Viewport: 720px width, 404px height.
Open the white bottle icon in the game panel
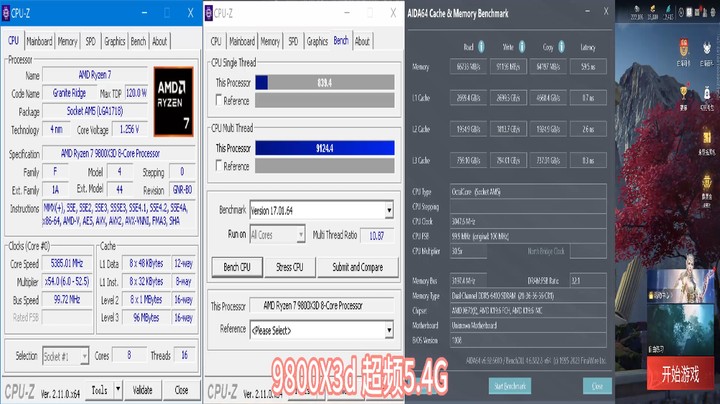[707, 94]
